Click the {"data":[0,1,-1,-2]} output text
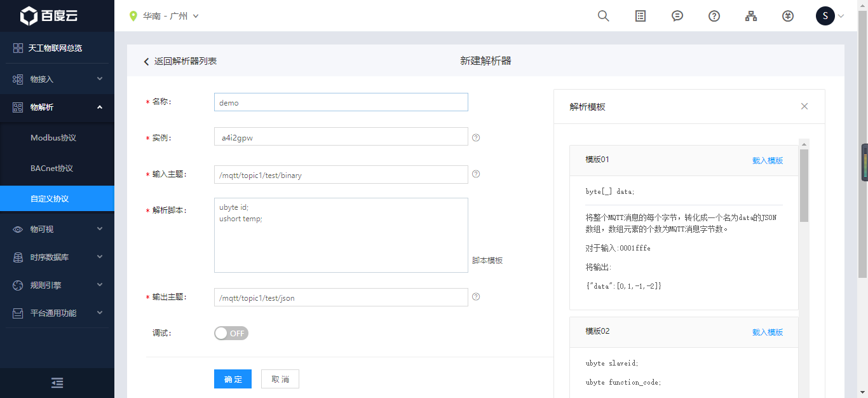Screen dimensions: 868x398 pos(623,286)
